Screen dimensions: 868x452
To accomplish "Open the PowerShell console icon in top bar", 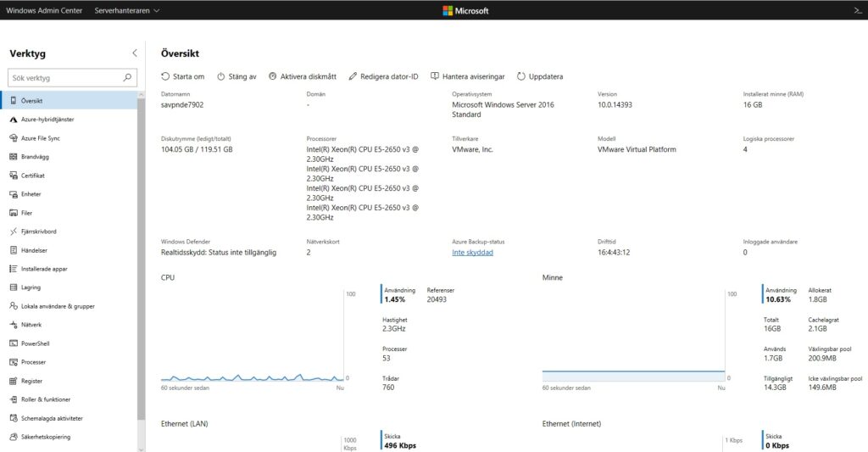I will 858,10.
